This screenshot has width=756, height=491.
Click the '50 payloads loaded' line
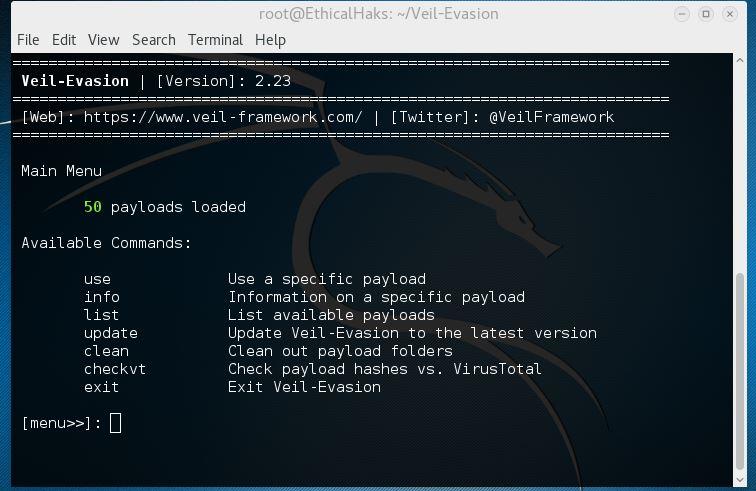[164, 207]
